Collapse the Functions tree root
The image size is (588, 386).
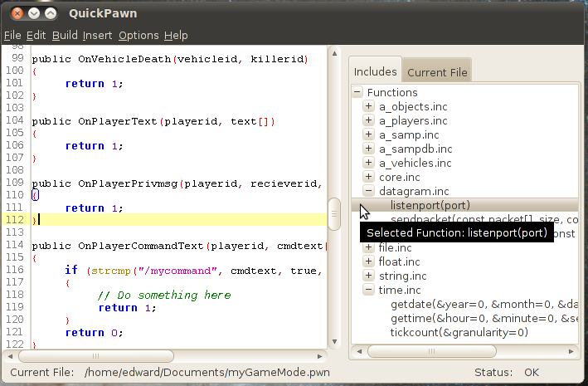click(357, 93)
